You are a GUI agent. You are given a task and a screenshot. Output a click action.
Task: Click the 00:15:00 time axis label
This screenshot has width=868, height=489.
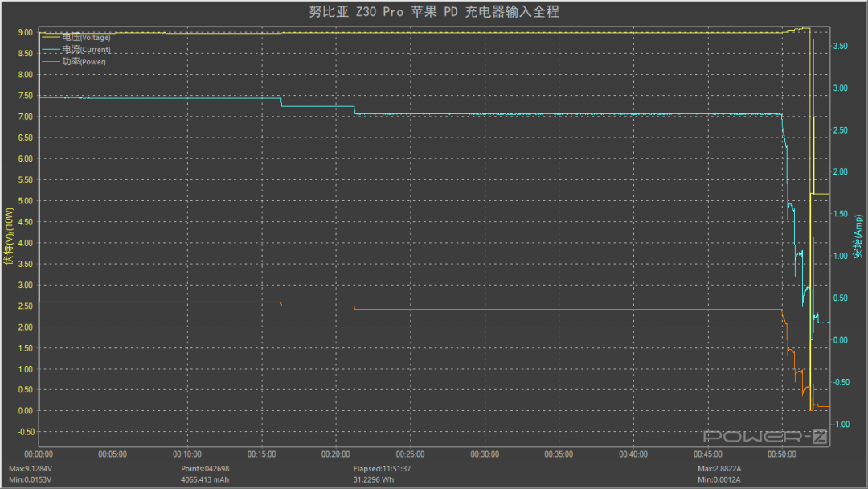pyautogui.click(x=261, y=454)
